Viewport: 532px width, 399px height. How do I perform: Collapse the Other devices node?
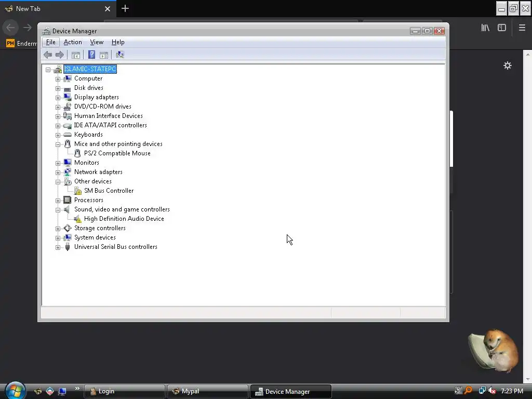(x=58, y=182)
